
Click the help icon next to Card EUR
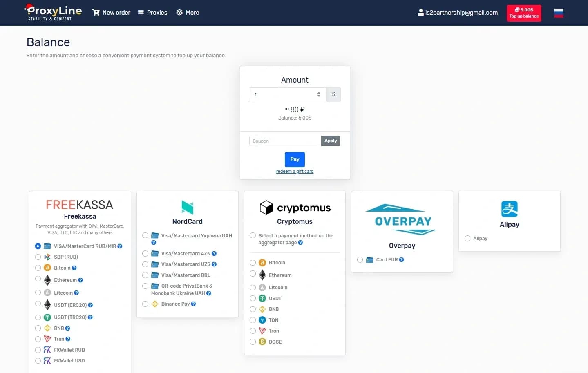click(401, 260)
